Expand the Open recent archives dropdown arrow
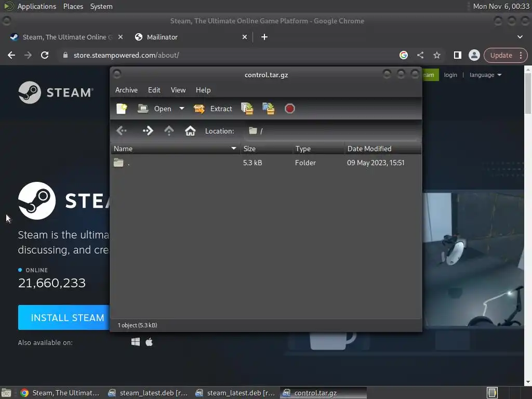 coord(182,109)
